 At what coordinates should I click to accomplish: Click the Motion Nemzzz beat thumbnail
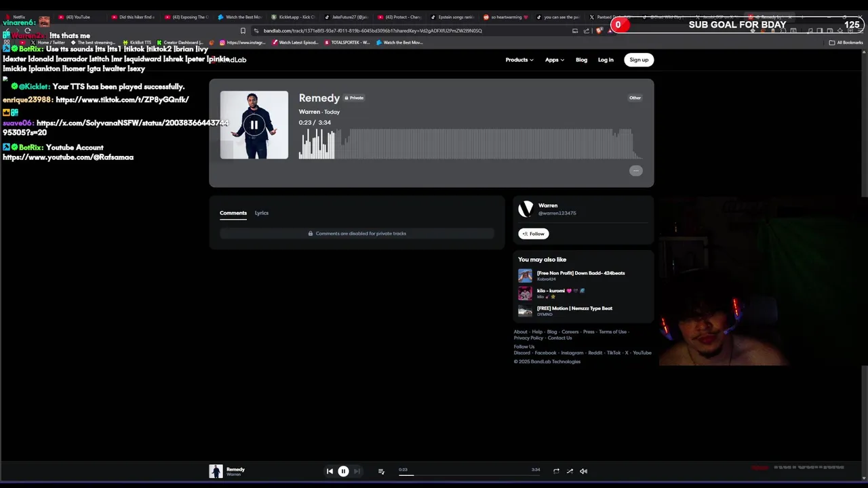click(x=526, y=311)
